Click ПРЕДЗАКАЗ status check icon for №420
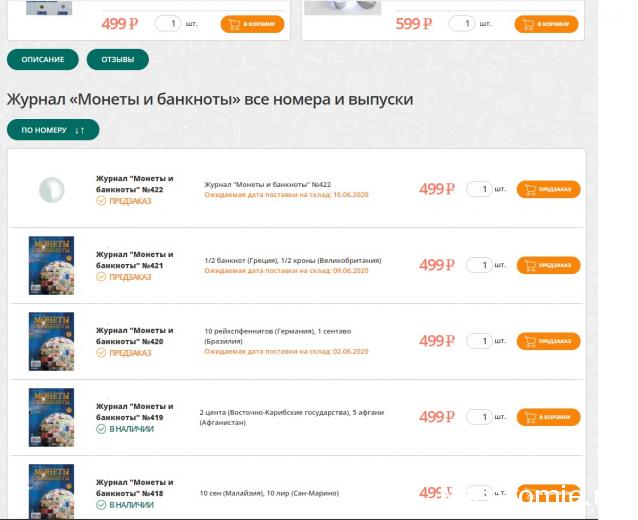This screenshot has width=638, height=520. click(x=101, y=353)
